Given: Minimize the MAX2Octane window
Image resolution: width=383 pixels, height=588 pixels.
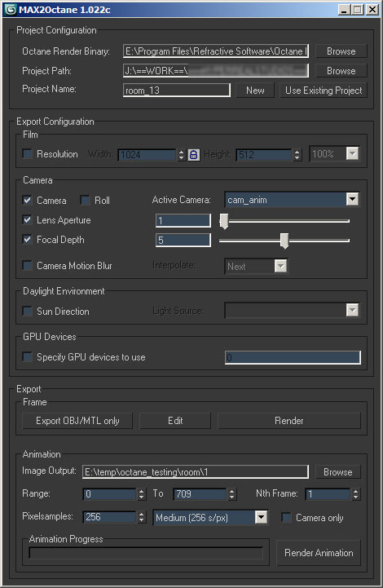Looking at the screenshot, I should [344, 9].
